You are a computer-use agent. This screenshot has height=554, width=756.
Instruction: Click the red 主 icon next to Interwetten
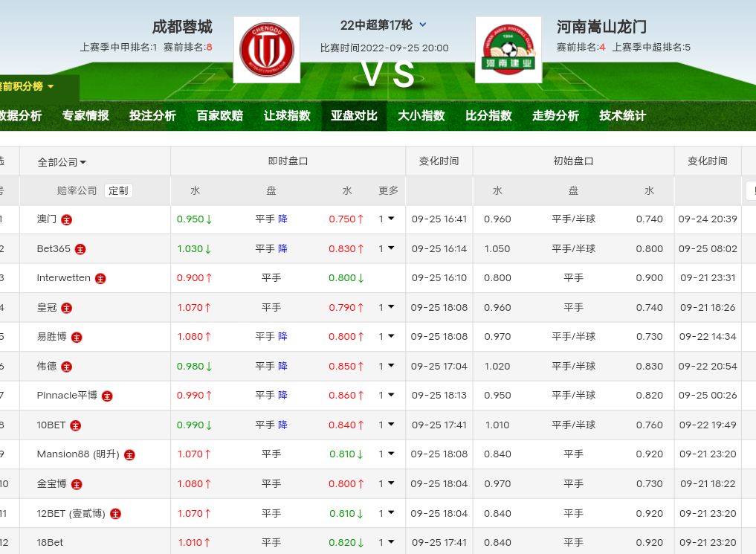click(100, 278)
